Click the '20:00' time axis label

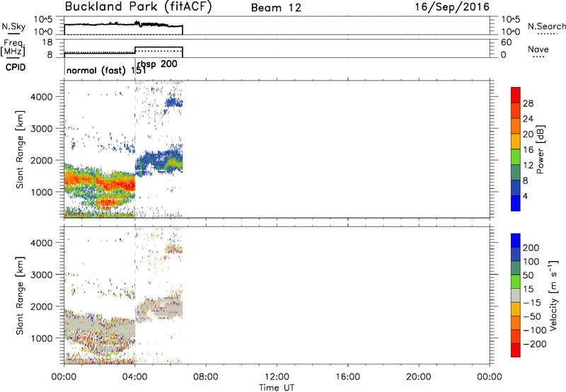(x=418, y=377)
